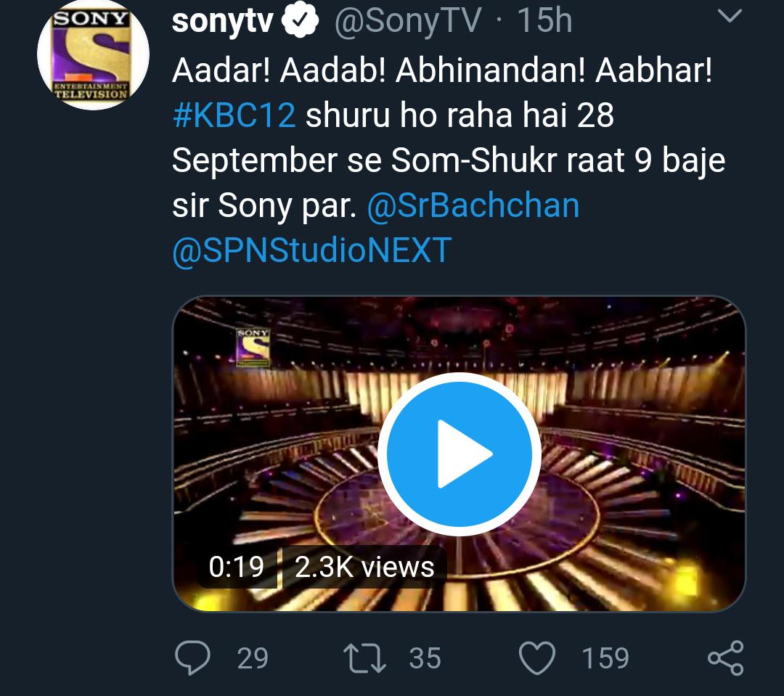Open the 15h timestamp link
Viewport: 784px width, 696px height.
pyautogui.click(x=544, y=22)
